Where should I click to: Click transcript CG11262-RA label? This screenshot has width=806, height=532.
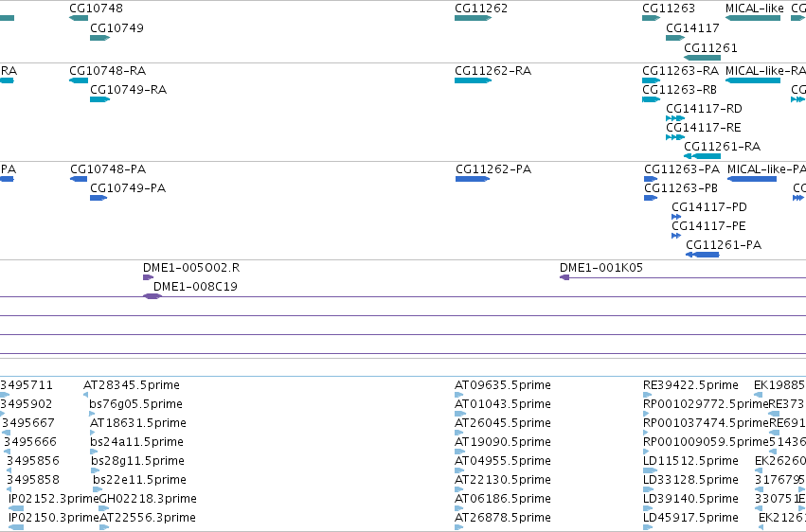point(493,71)
